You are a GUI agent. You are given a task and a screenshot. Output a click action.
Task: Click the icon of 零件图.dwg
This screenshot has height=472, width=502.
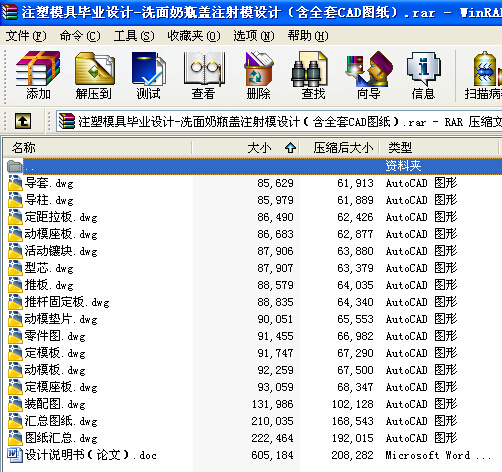[x=15, y=336]
